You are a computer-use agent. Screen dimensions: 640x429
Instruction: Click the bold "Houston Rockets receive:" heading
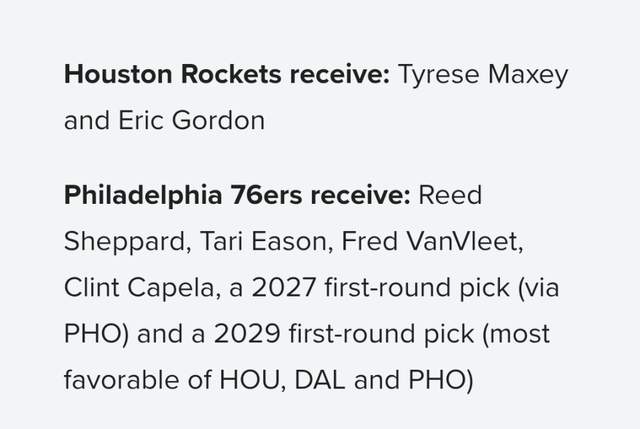(227, 75)
